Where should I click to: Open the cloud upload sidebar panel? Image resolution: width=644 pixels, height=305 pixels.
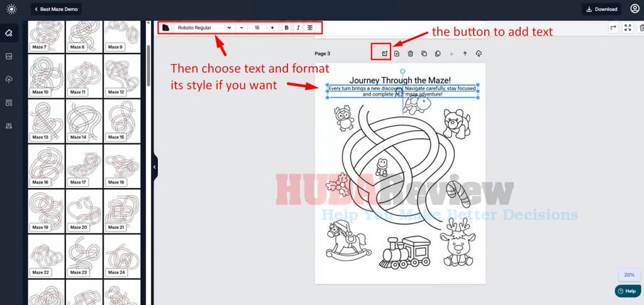point(9,79)
